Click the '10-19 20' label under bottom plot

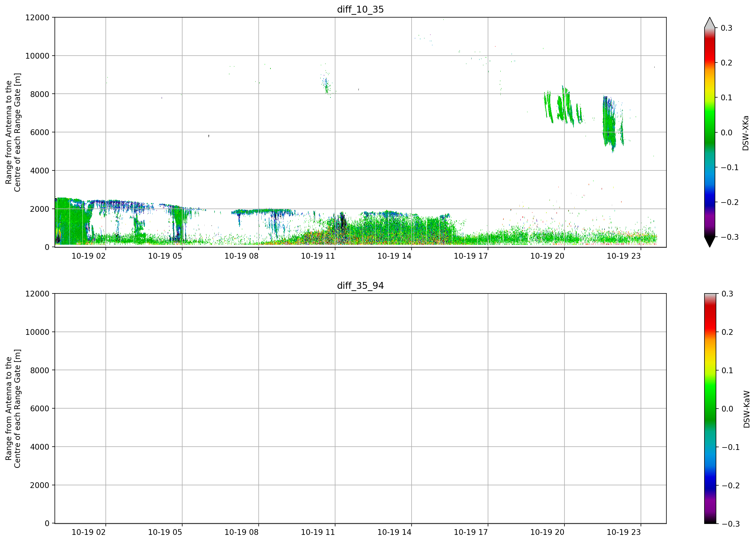coord(547,532)
